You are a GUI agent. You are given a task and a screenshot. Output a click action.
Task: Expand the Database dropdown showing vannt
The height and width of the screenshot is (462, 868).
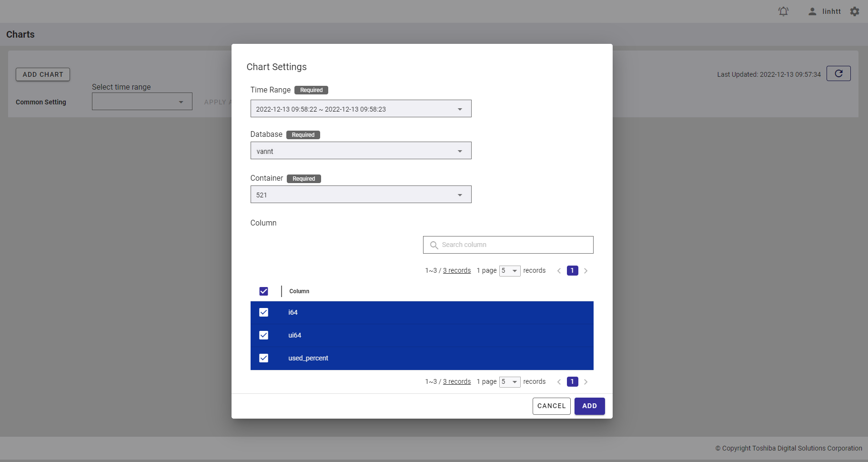pos(361,151)
